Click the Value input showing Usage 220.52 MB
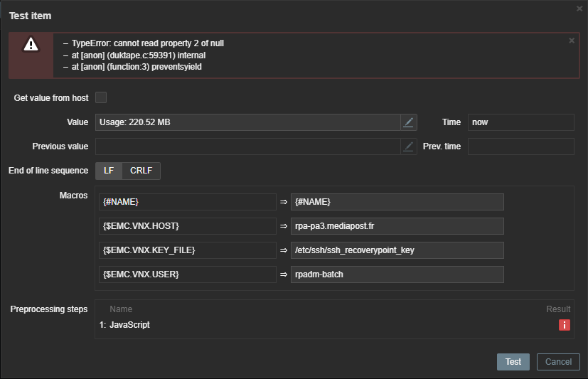 (x=247, y=122)
